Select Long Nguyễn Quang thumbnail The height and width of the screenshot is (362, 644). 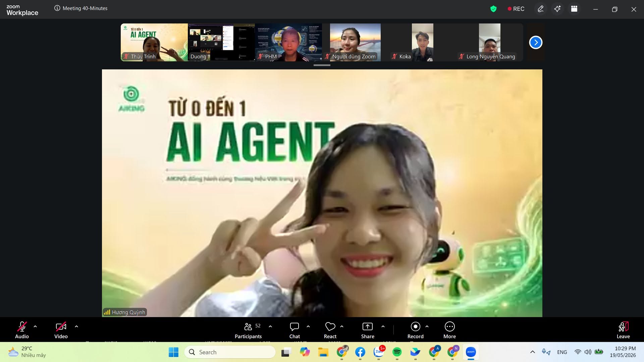click(490, 42)
